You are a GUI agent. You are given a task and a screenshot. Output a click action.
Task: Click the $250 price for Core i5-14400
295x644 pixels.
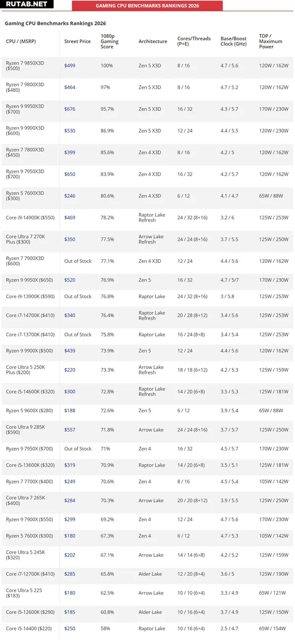coord(69,629)
